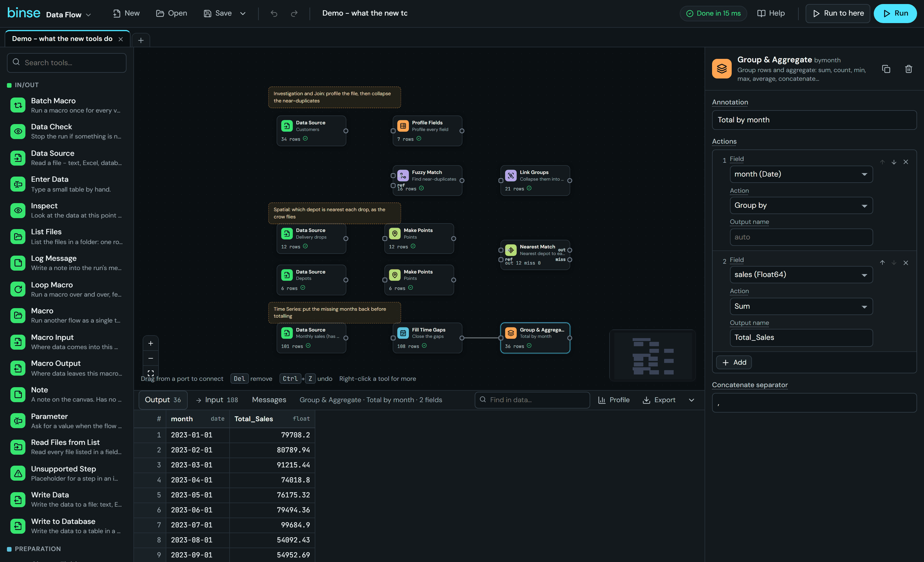Select the Data Check tool icon
The height and width of the screenshot is (562, 924).
pyautogui.click(x=18, y=132)
